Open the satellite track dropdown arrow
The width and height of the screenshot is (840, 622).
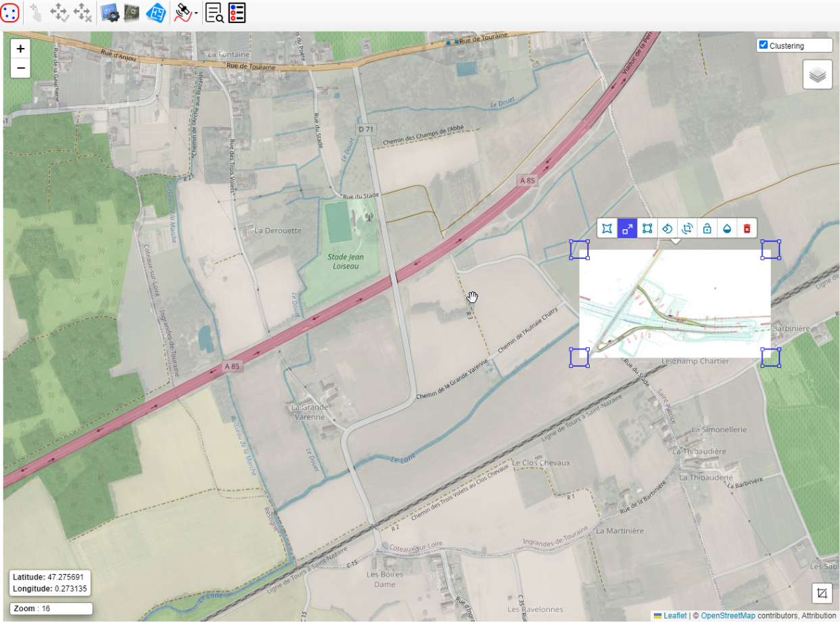tap(196, 14)
